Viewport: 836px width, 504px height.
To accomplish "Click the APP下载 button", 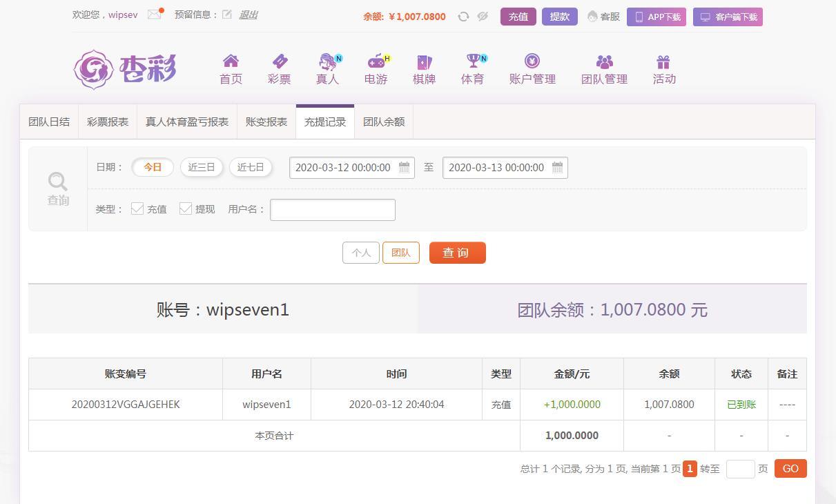I will pos(657,17).
